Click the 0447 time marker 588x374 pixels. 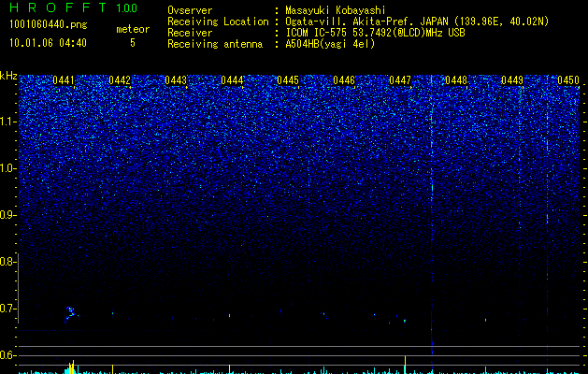(x=400, y=80)
